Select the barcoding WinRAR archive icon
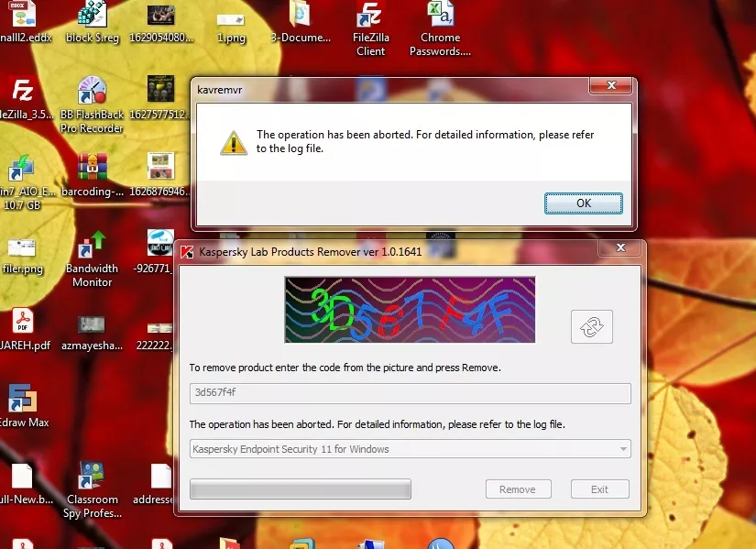Screen dimensions: 756x549 click(92, 175)
